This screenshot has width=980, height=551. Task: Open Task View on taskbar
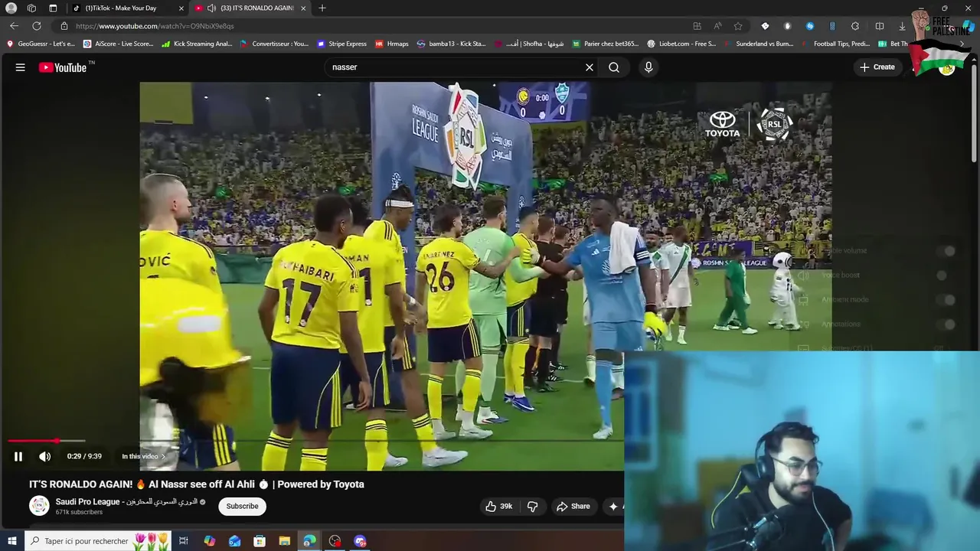click(184, 541)
